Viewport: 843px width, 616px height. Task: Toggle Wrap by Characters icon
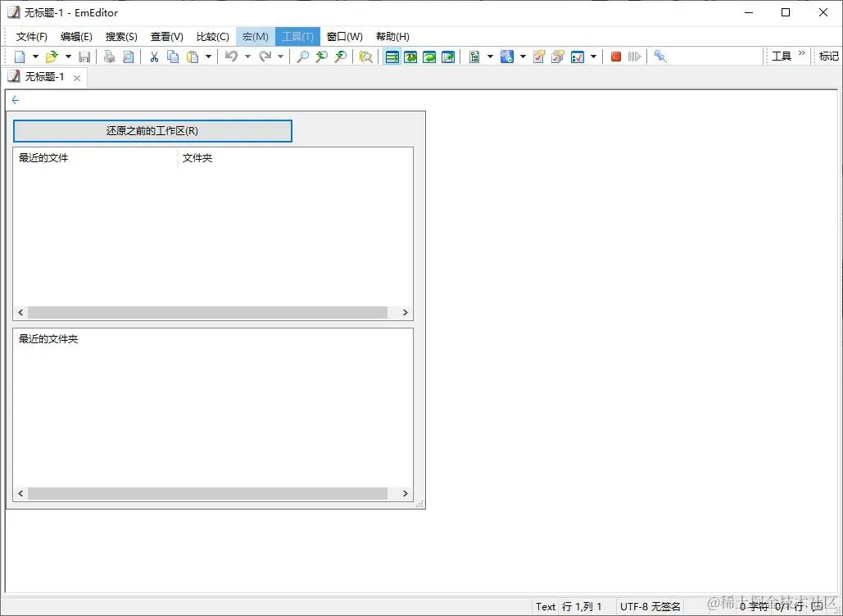point(410,57)
